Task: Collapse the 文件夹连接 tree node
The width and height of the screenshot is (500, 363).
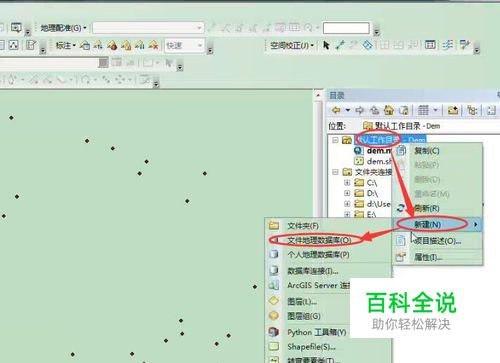Action: pos(335,172)
